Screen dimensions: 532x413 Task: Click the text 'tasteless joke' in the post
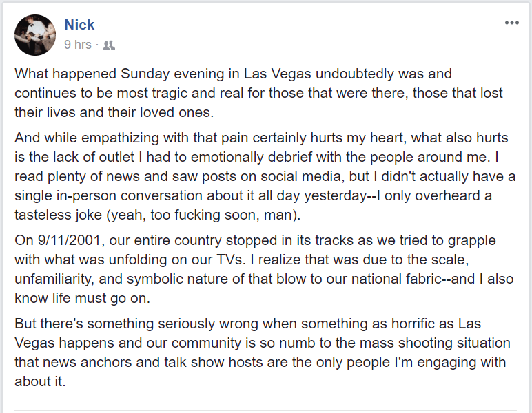58,215
